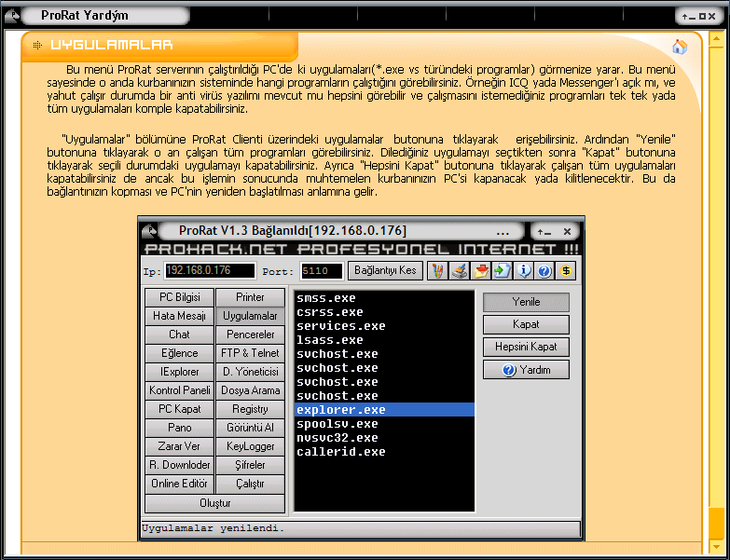The image size is (730, 560).
Task: Click the pencils icon next to Bağlantıyı Kes
Action: 437,271
